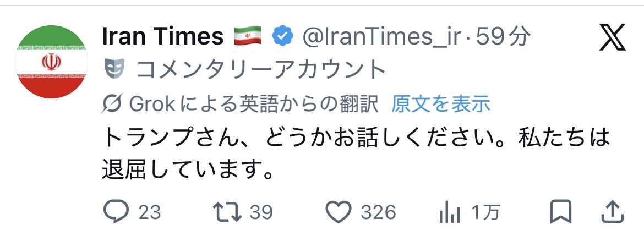
Task: Click the Grok slashed-circle icon
Action: click(x=112, y=103)
